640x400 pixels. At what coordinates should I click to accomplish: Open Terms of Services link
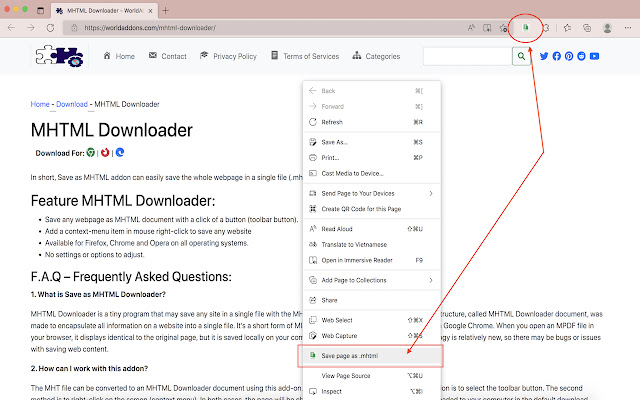click(x=305, y=56)
